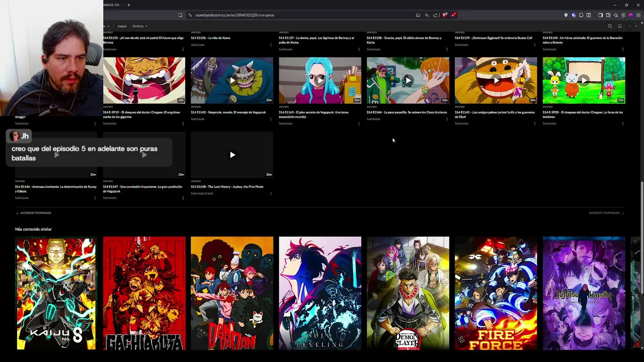Play E1145 Luffy y los guerreros de Elbaf thumbnail

click(496, 80)
